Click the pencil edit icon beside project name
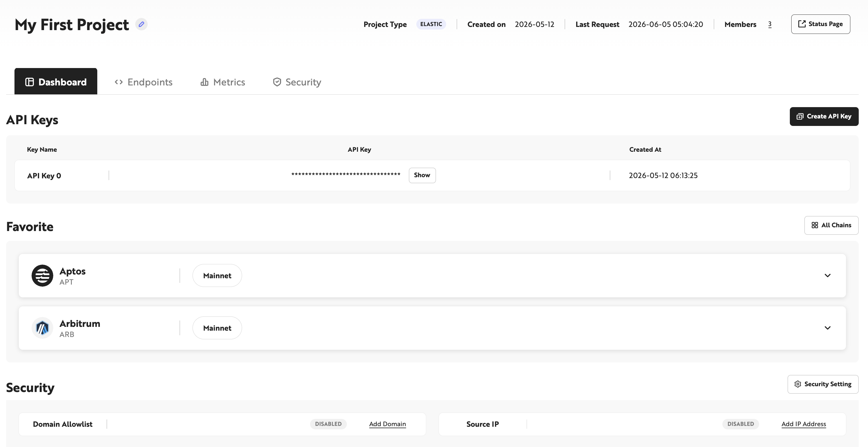868x447 pixels. [x=141, y=24]
